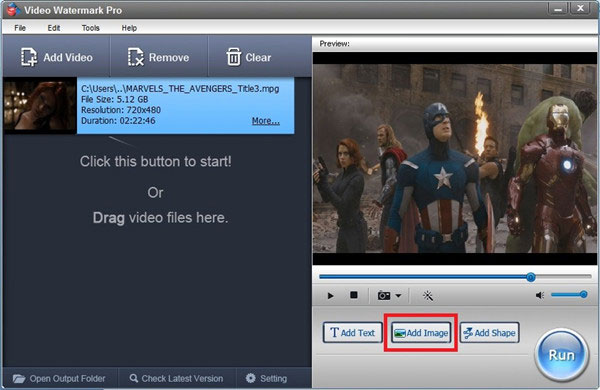Add a shape watermark

click(489, 333)
